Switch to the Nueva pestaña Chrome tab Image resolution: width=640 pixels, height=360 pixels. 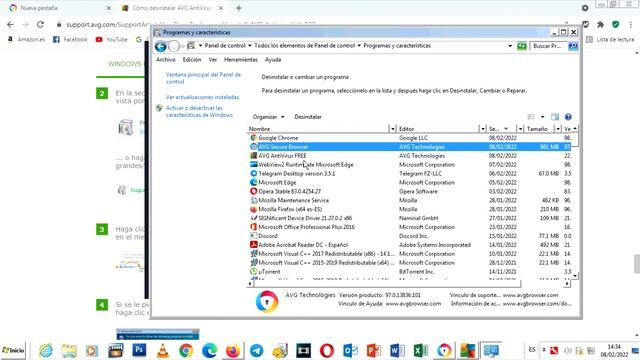[x=59, y=8]
